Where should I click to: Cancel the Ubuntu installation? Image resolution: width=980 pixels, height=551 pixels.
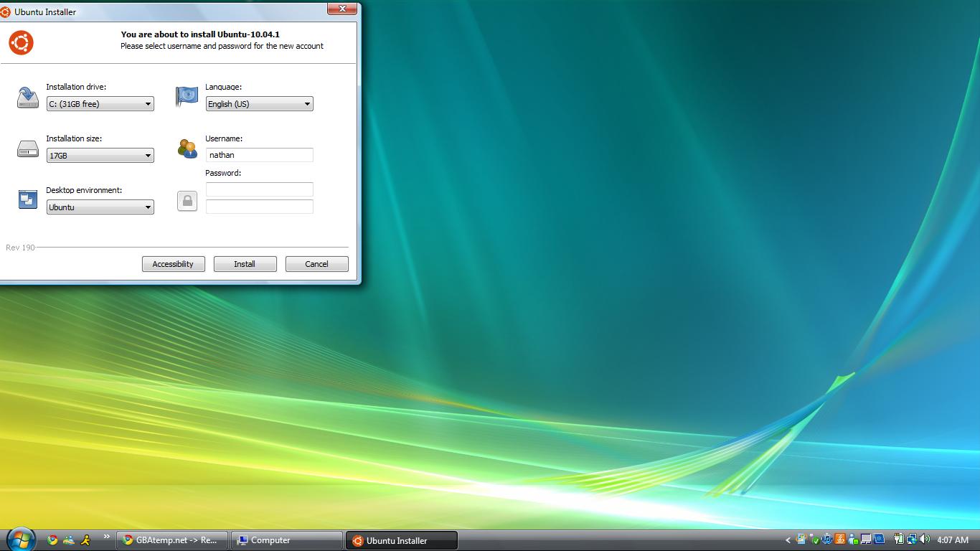[317, 264]
